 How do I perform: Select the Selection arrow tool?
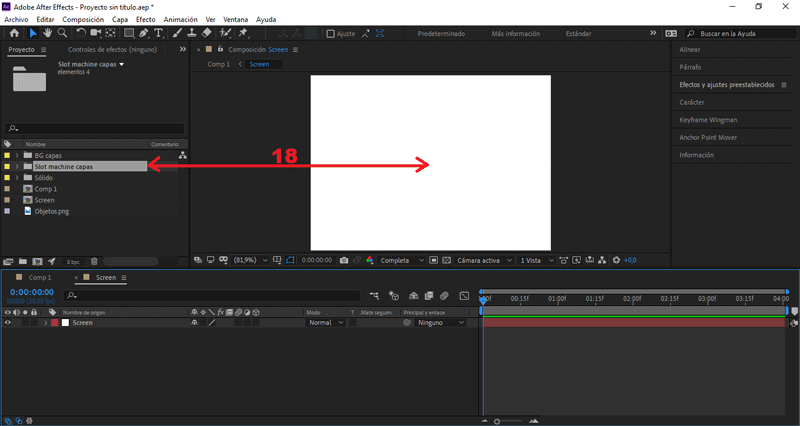click(x=33, y=33)
